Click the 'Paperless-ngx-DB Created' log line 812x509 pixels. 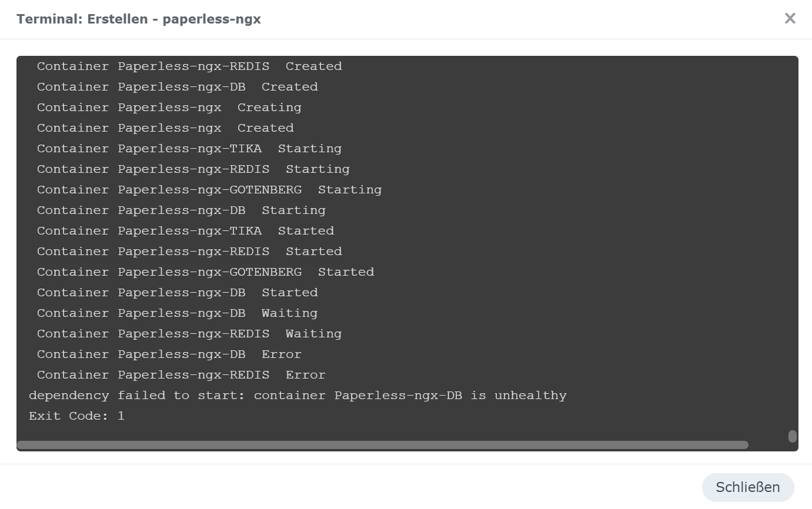click(x=177, y=87)
